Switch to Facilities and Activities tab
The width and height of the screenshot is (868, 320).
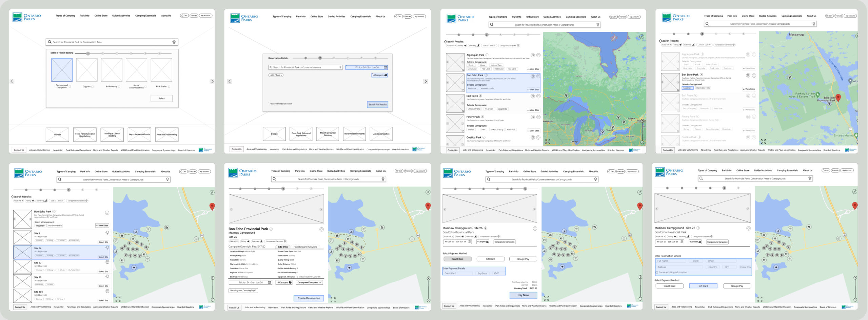click(305, 247)
